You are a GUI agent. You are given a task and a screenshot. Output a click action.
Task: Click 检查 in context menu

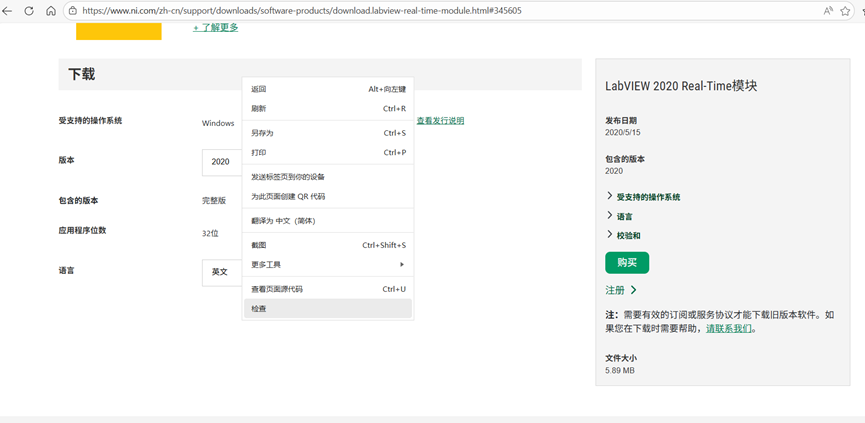328,309
